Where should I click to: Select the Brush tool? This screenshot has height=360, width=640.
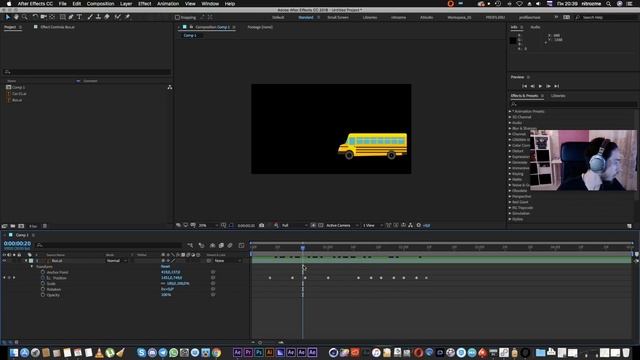click(90, 17)
